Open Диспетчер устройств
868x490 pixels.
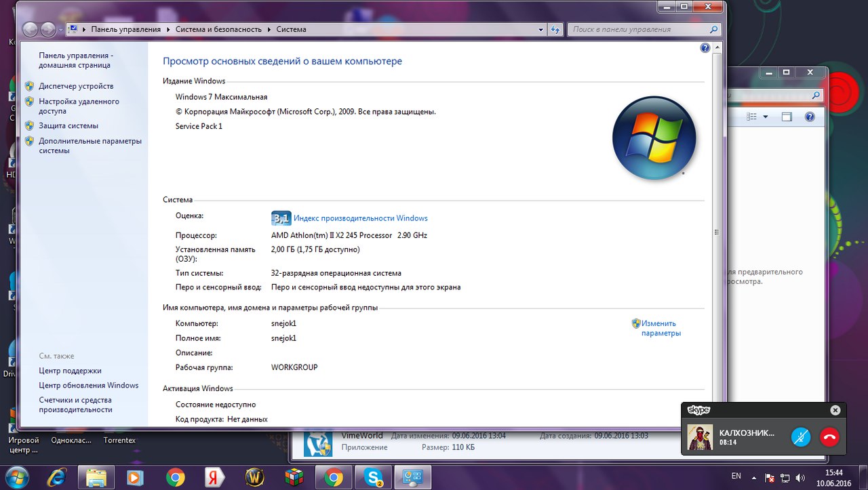tap(76, 86)
